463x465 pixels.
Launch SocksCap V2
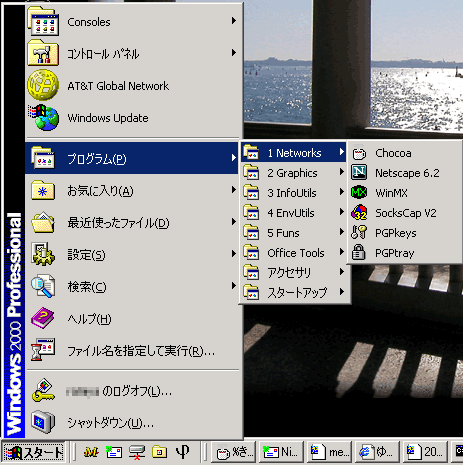tap(404, 213)
